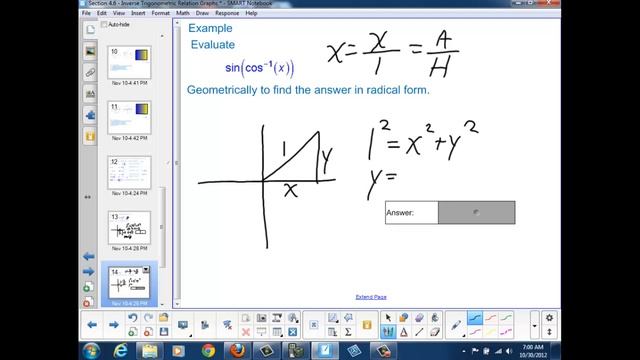This screenshot has height=360, width=640.
Task: Select the green pen line style
Action: coord(506,318)
